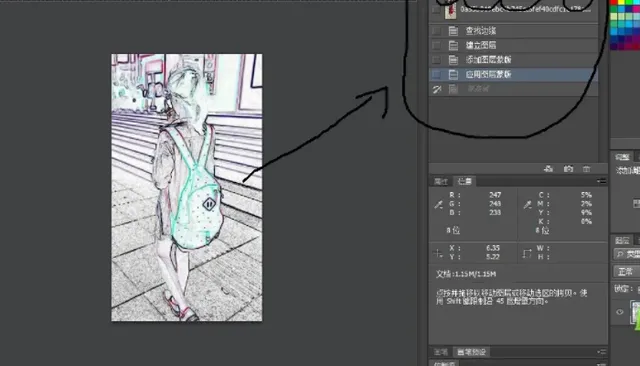The width and height of the screenshot is (640, 366).
Task: Click the C value 5% readout
Action: coord(586,195)
